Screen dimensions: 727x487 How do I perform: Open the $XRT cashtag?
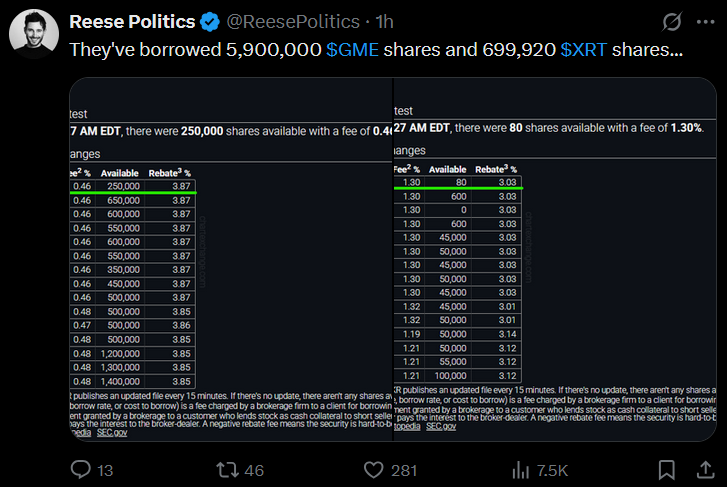[584, 50]
